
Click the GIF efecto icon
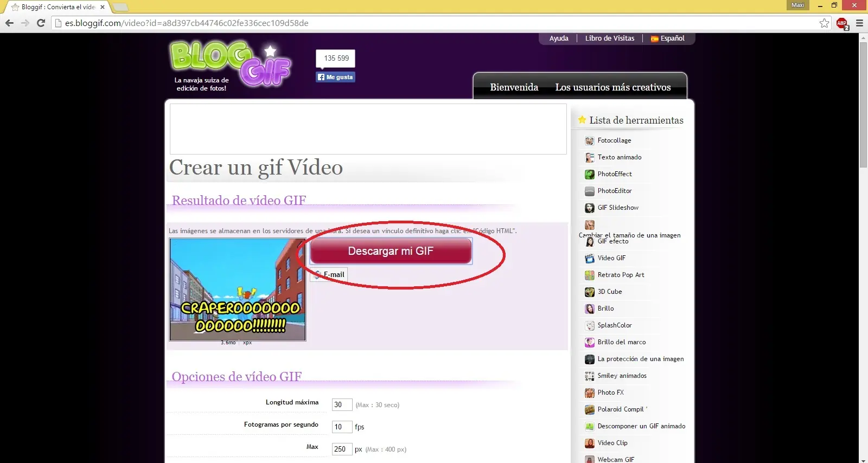tap(590, 242)
